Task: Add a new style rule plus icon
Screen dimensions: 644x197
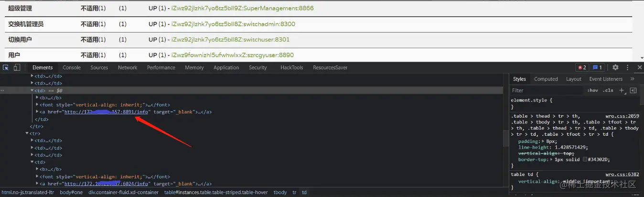Action: click(622, 90)
